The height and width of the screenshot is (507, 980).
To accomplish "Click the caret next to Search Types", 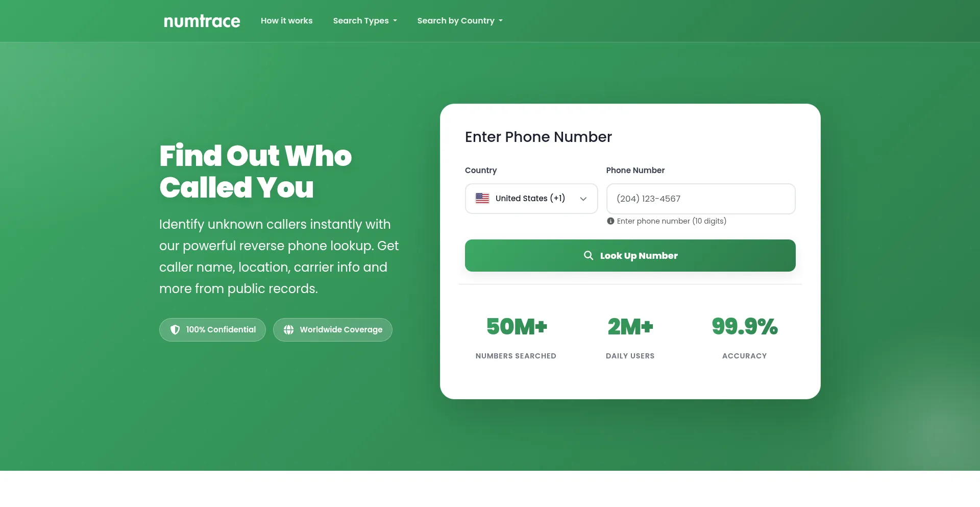I will click(x=394, y=21).
